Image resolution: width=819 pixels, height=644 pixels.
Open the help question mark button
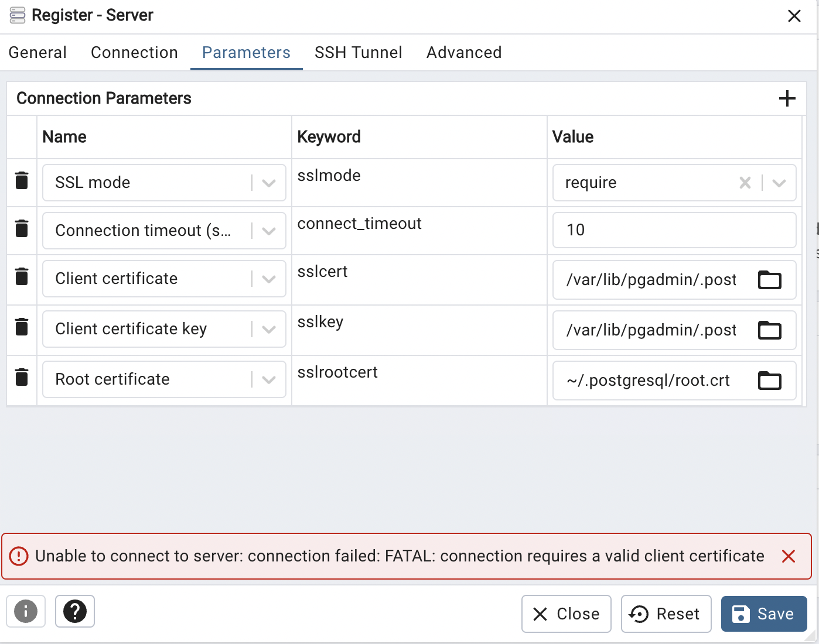[x=75, y=612]
